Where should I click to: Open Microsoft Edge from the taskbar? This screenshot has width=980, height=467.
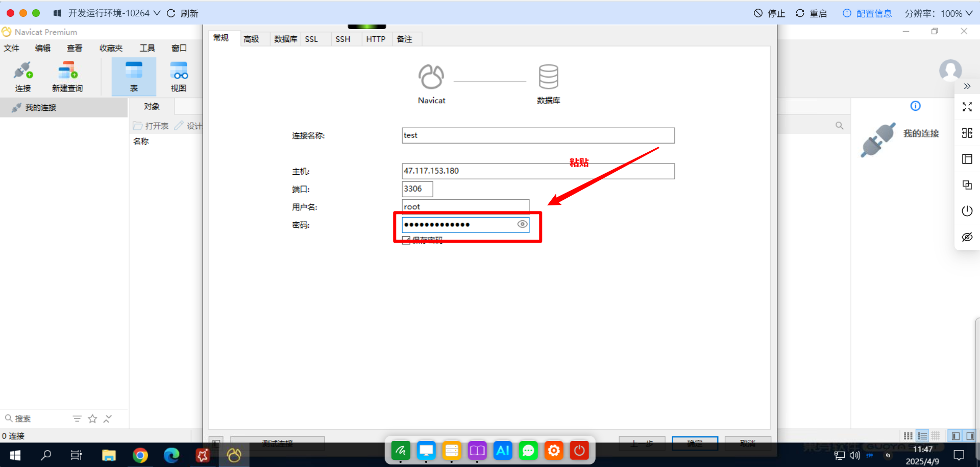[x=171, y=455]
